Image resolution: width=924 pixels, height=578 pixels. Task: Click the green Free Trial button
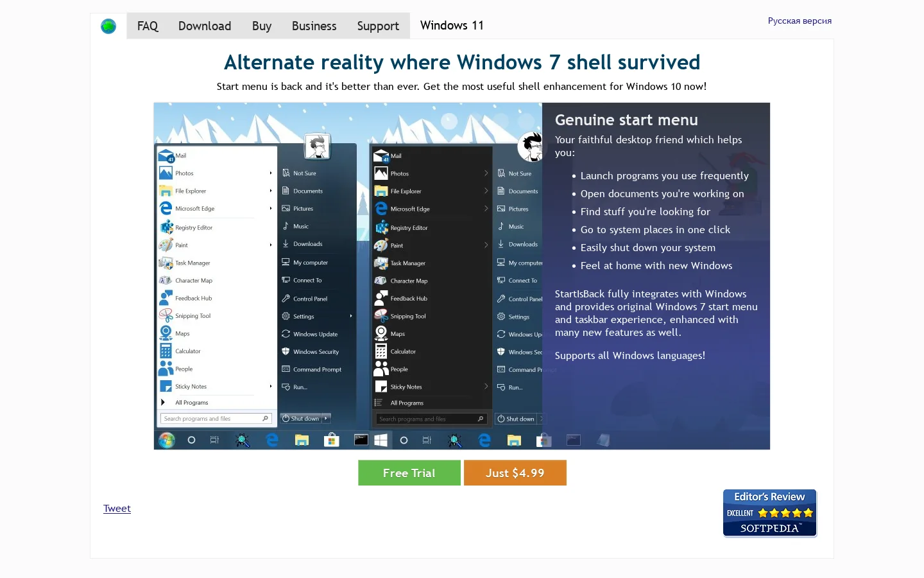pos(409,473)
